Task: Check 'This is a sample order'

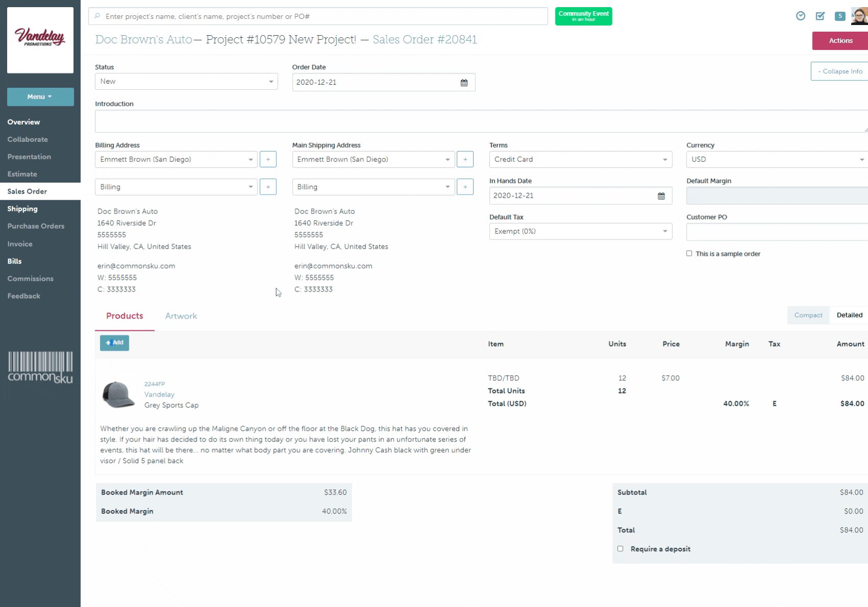Action: point(689,253)
